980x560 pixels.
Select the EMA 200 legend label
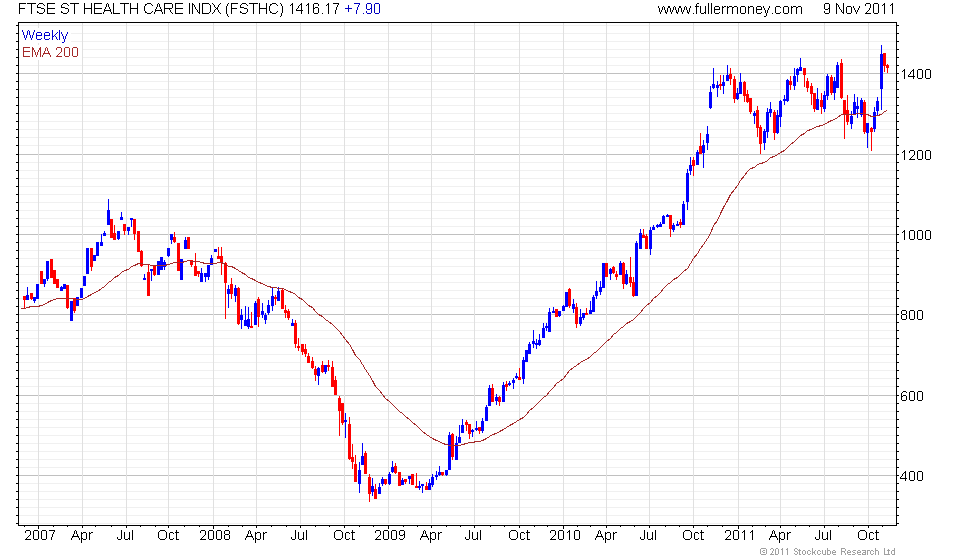(51, 52)
